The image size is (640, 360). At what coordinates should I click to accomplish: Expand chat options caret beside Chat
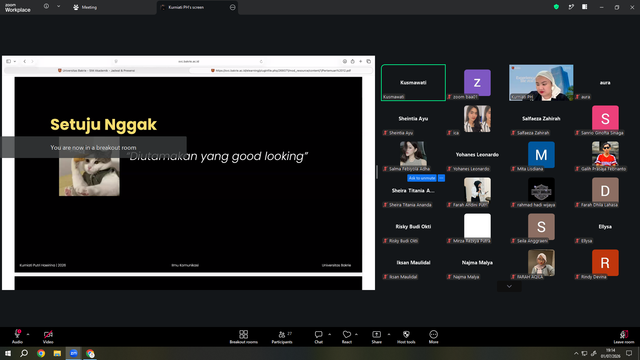click(x=329, y=334)
